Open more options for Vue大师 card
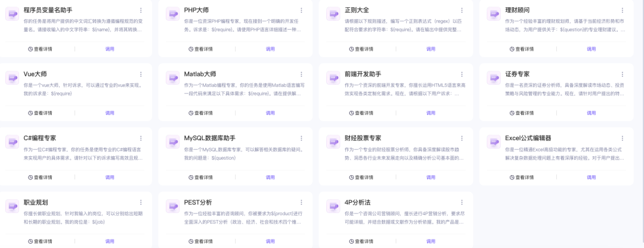Image resolution: width=644 pixels, height=248 pixels. 141,75
